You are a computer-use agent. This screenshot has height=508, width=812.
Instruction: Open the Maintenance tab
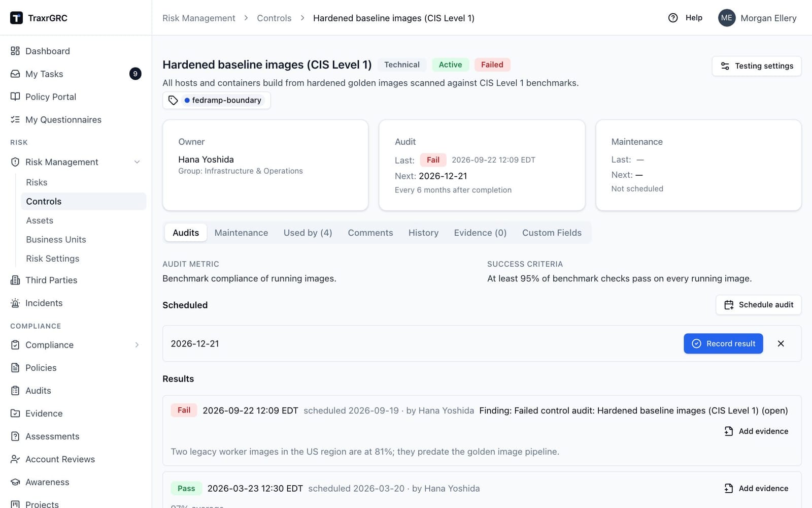(241, 233)
